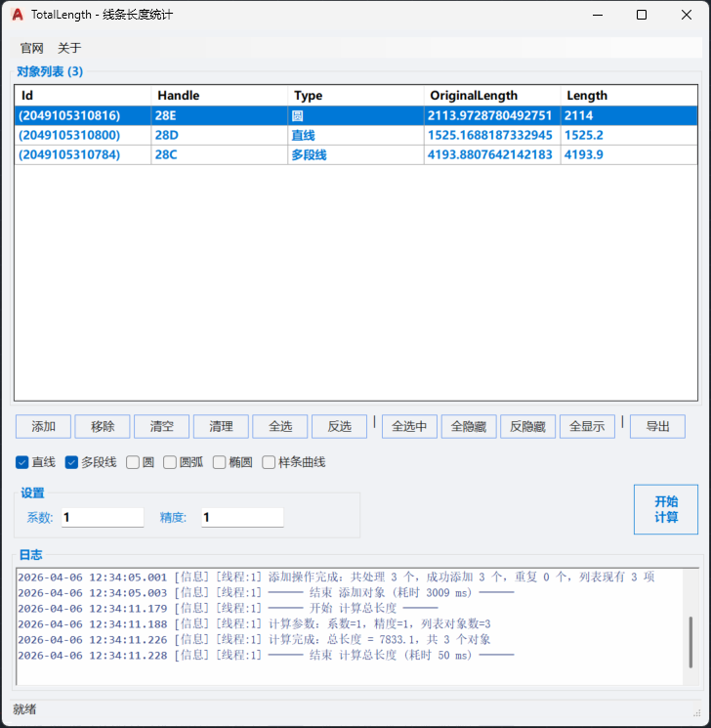Select the row with handle 28D
This screenshot has width=711, height=728.
220,135
